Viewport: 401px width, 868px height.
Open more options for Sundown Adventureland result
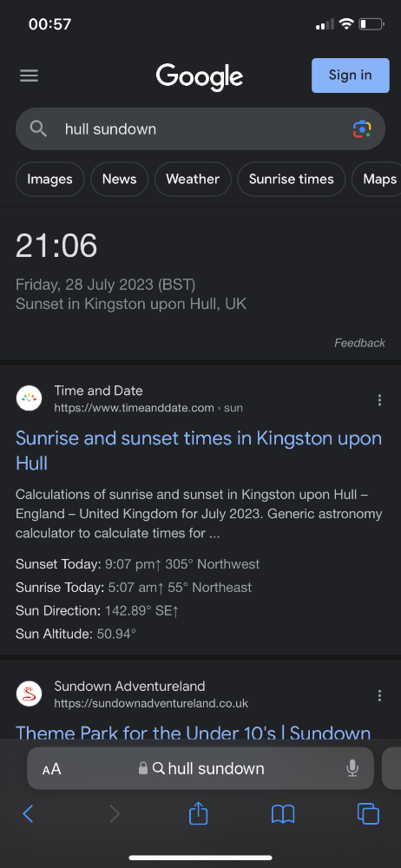379,695
